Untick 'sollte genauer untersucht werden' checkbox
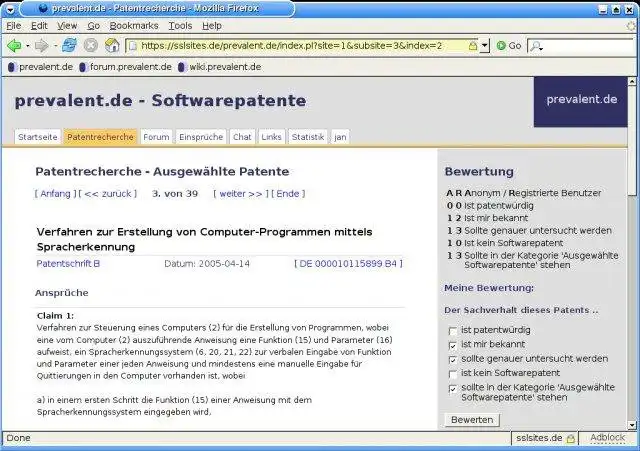Screen dimensions: 640x451 452,360
